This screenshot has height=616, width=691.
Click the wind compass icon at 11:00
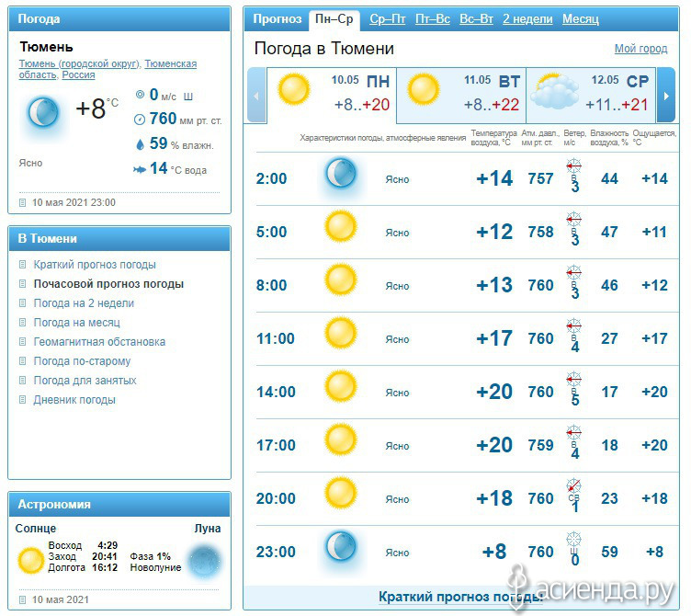coord(574,325)
